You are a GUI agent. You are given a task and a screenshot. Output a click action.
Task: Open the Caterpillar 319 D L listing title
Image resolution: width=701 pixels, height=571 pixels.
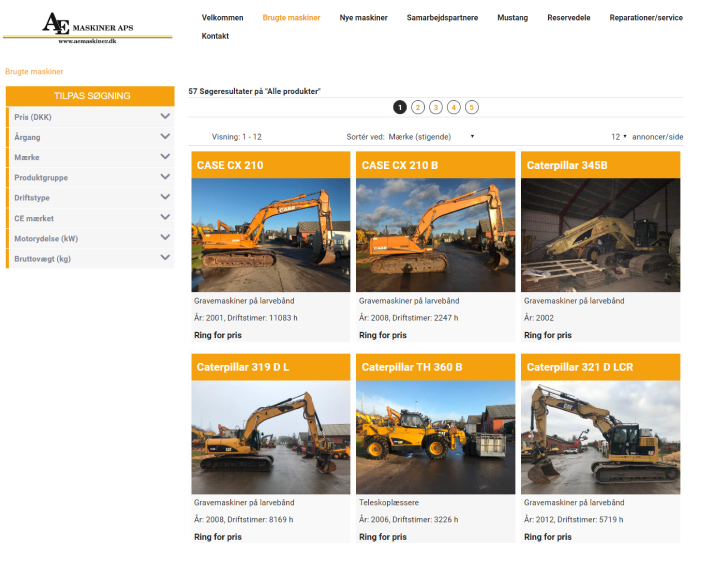point(243,367)
